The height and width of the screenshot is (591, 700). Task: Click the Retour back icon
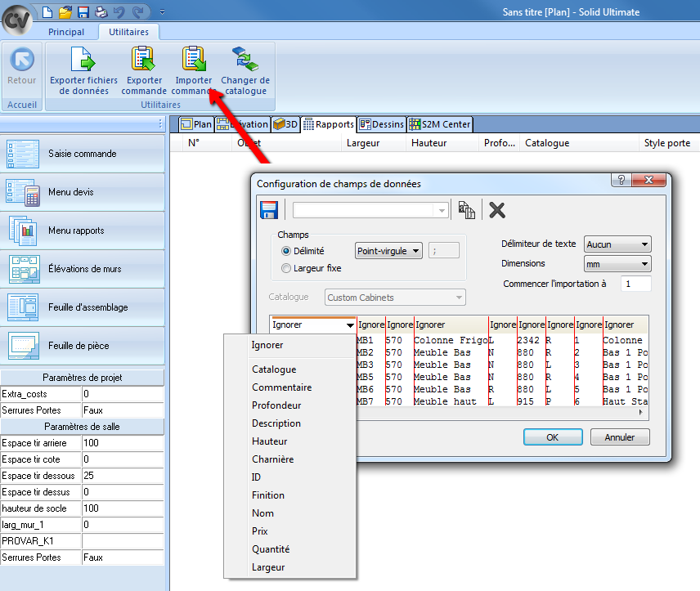22,60
